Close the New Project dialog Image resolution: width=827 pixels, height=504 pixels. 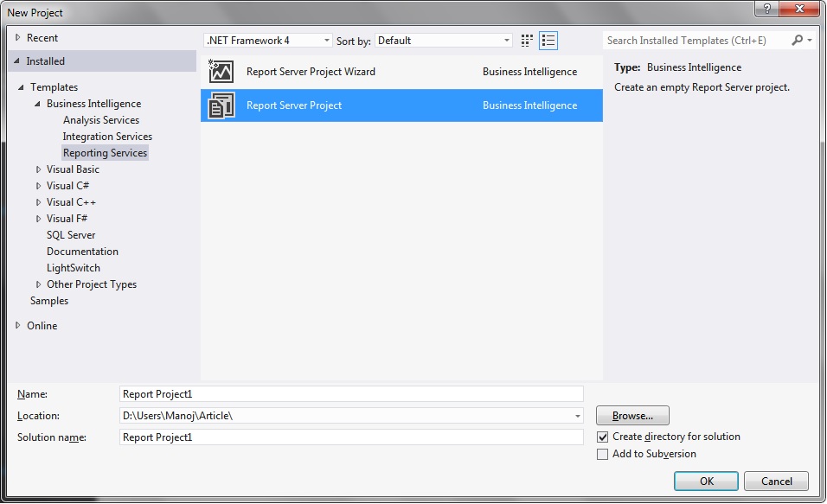pos(799,9)
